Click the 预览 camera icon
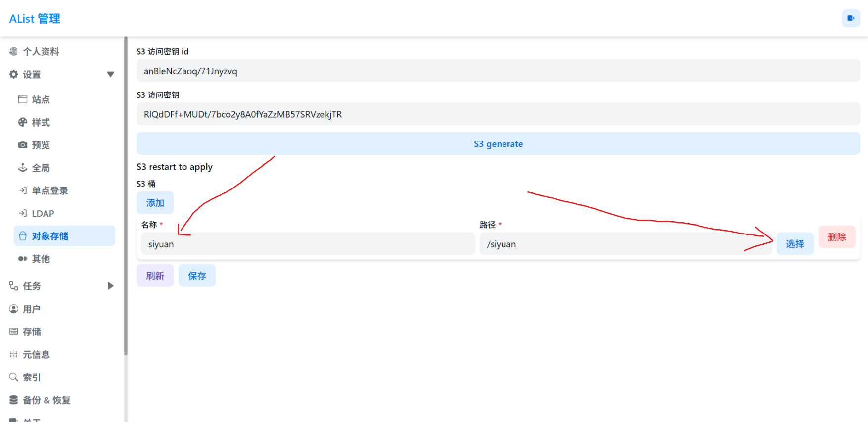The height and width of the screenshot is (422, 868). click(23, 145)
